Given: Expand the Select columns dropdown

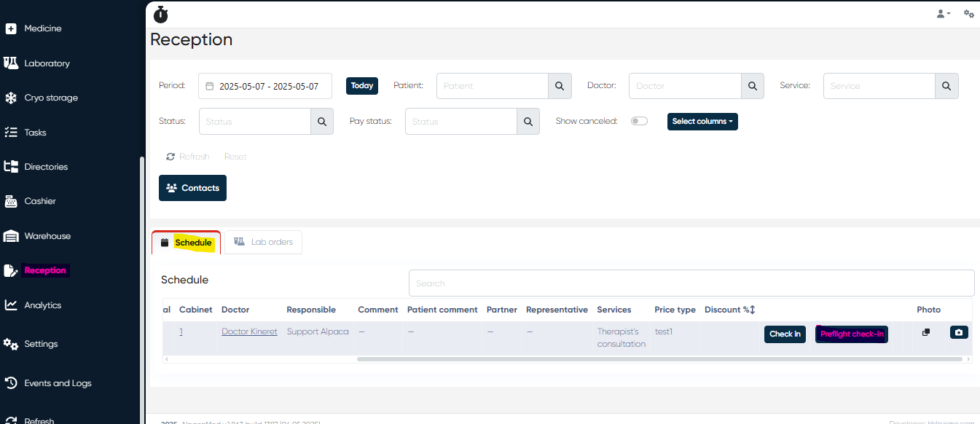Looking at the screenshot, I should point(702,122).
